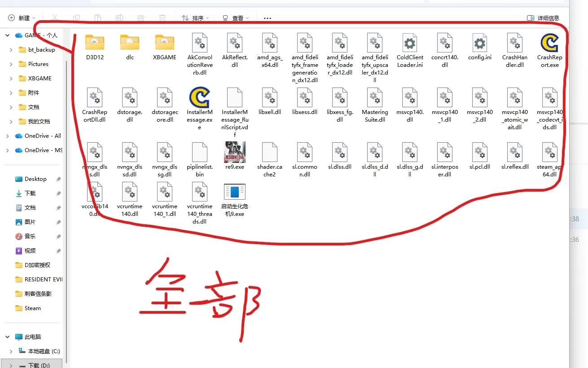Toggle the 详细信息 details pane

point(543,18)
